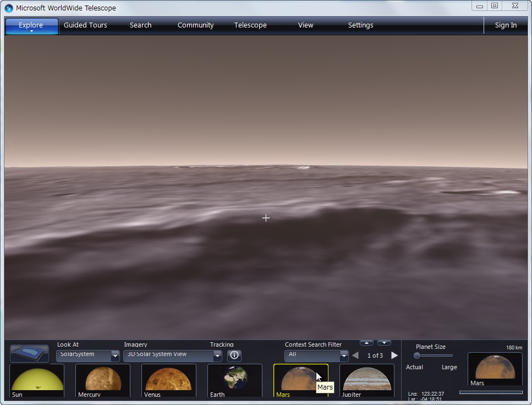
Task: Click the '180 km' altitude readout
Action: [514, 347]
